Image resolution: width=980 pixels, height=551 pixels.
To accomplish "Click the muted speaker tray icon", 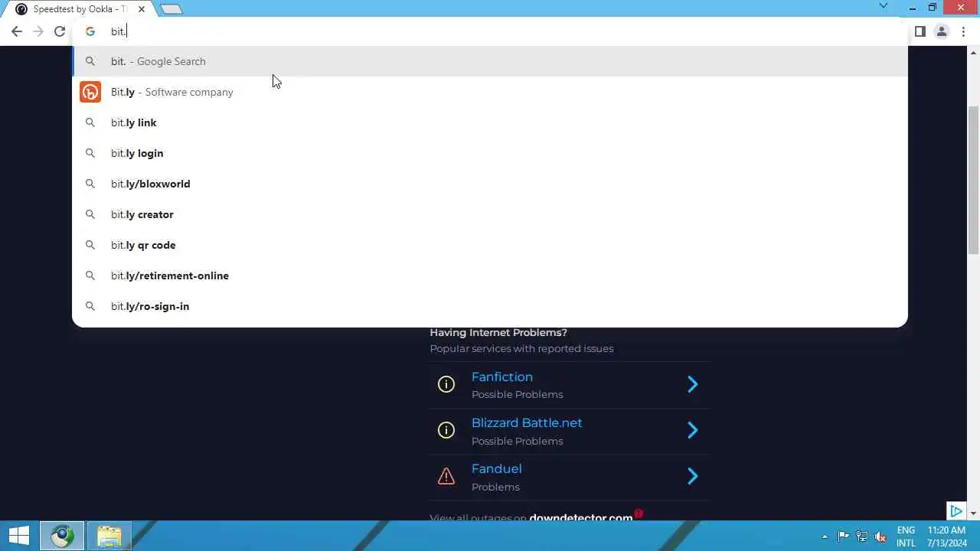I will click(x=880, y=536).
